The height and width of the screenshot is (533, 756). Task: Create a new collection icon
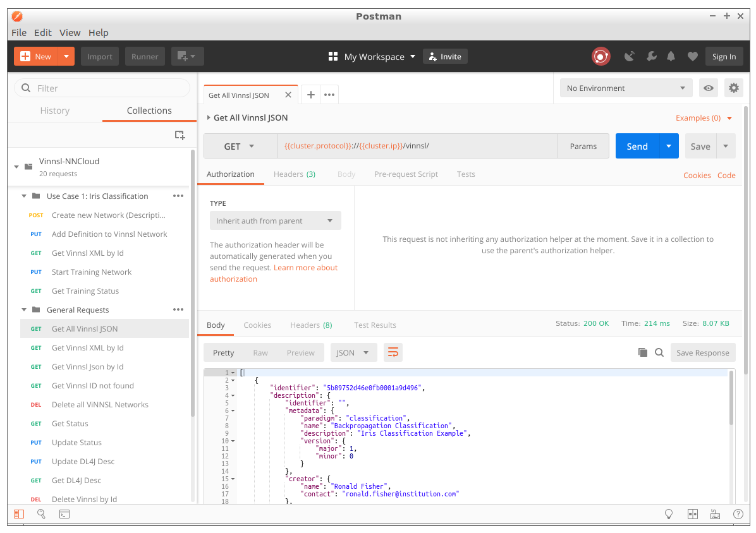pyautogui.click(x=180, y=135)
